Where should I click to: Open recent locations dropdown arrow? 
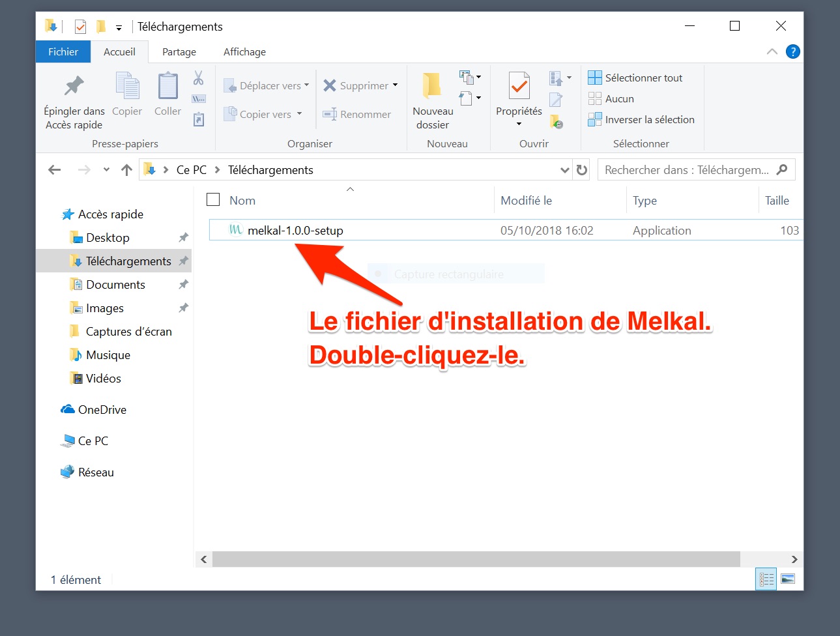(106, 170)
